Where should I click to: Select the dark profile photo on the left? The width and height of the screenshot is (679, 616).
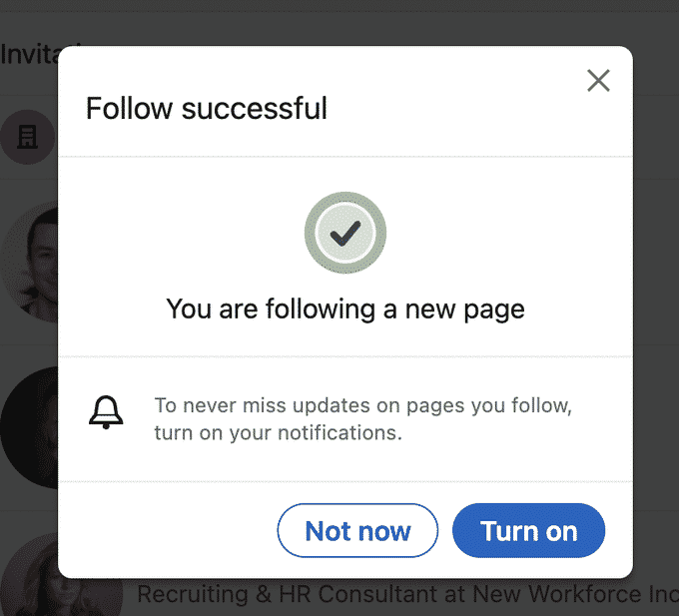point(28,427)
